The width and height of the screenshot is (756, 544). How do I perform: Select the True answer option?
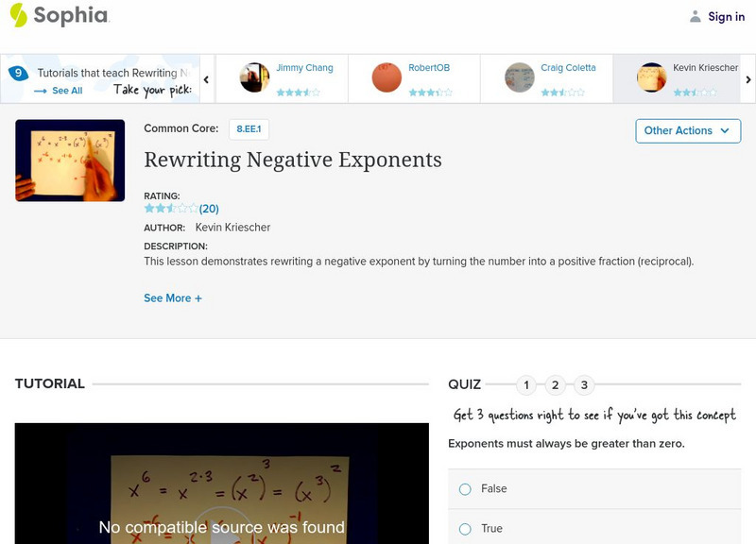(464, 528)
